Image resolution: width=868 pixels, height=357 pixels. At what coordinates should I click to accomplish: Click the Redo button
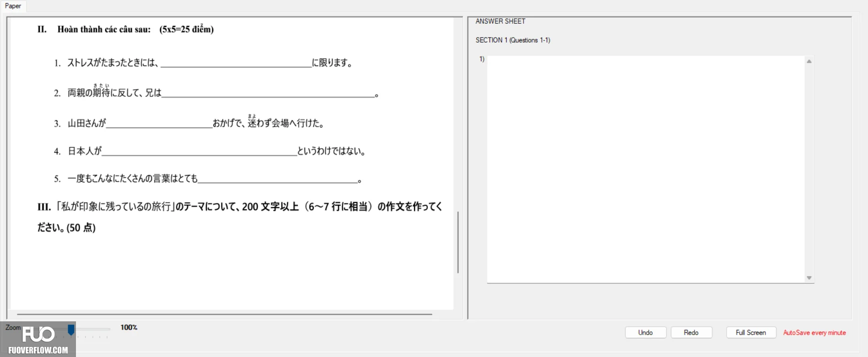coord(691,332)
